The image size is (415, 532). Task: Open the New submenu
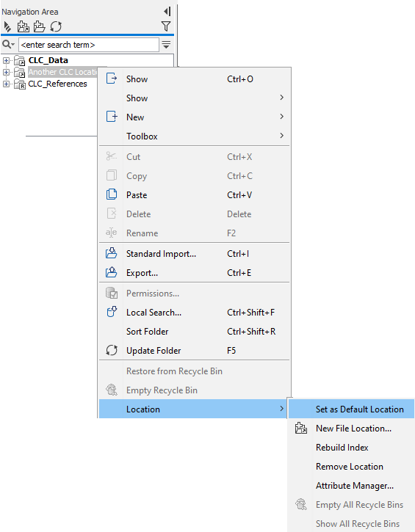point(194,117)
